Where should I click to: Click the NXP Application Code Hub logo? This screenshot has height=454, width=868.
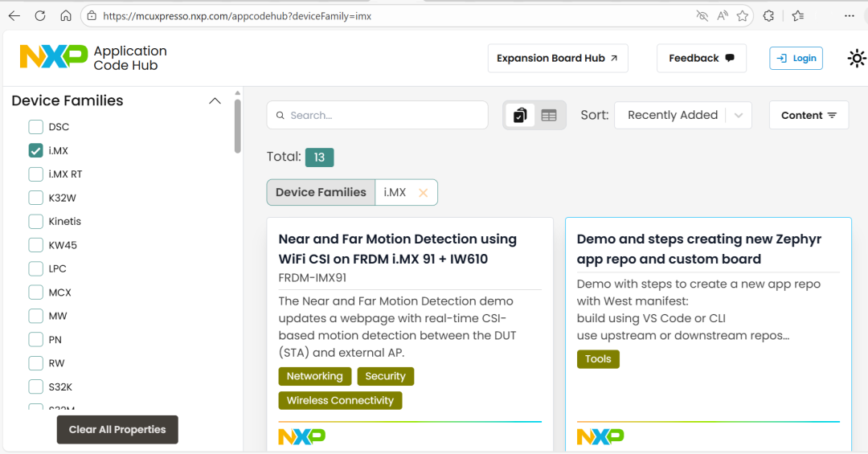click(93, 58)
